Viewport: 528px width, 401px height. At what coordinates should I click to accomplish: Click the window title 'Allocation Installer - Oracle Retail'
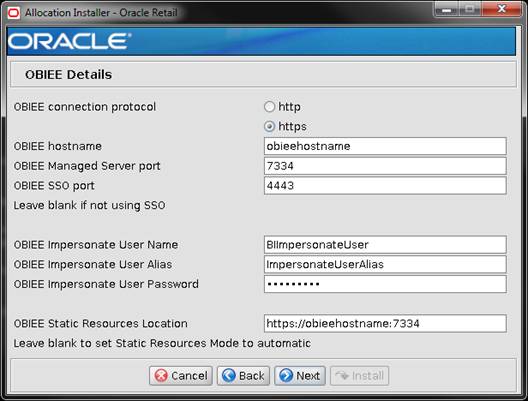coord(101,13)
